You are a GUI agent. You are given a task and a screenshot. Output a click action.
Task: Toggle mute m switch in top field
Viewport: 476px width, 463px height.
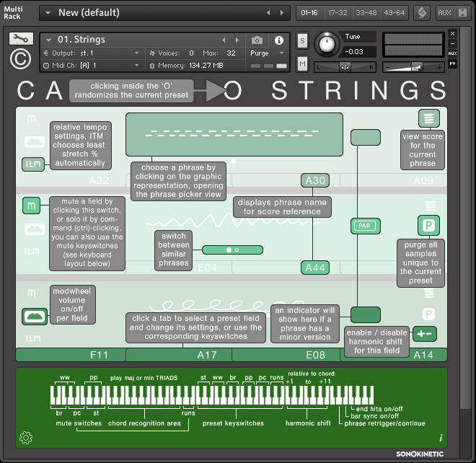click(31, 118)
